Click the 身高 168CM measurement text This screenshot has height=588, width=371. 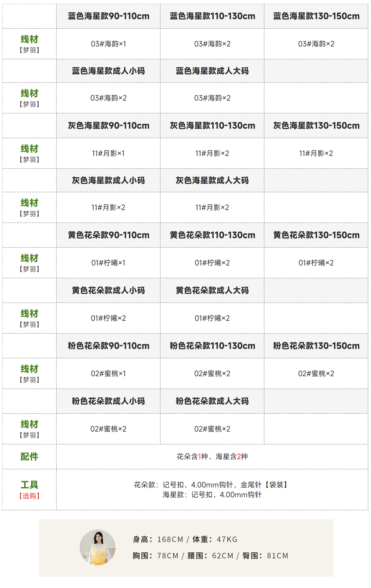tap(158, 540)
